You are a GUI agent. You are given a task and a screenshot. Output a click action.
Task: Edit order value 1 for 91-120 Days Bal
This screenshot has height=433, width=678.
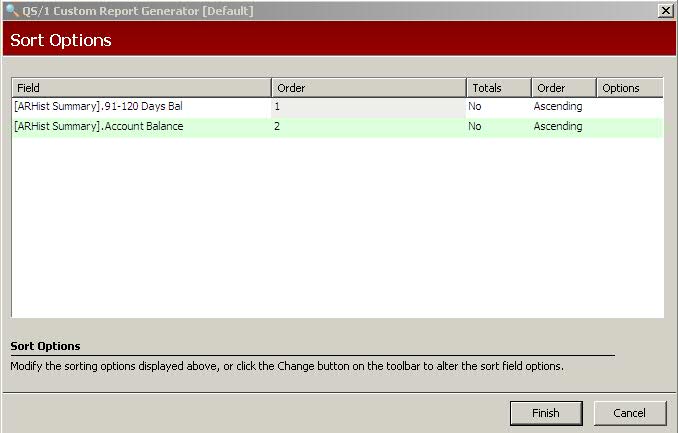pyautogui.click(x=368, y=107)
